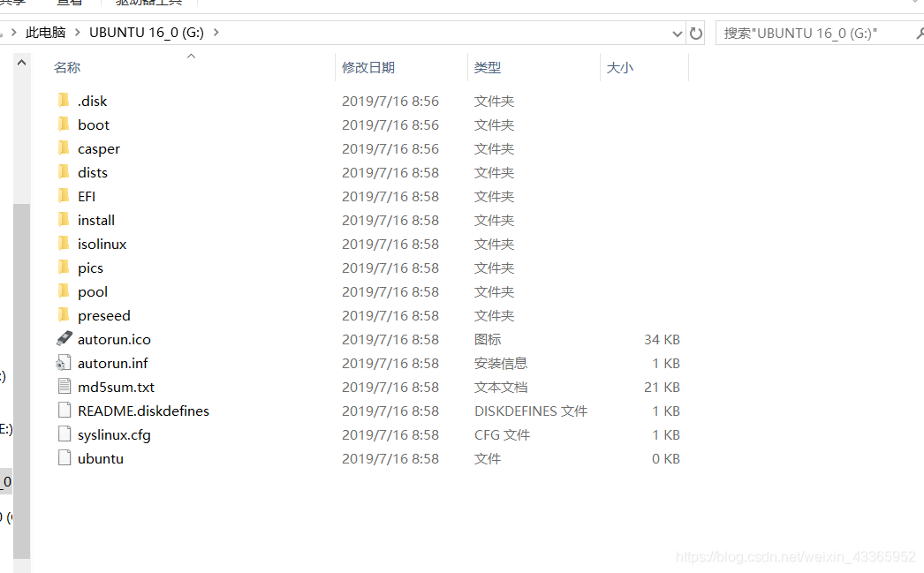Click the 安装信息 type of autorun.inf

(501, 364)
